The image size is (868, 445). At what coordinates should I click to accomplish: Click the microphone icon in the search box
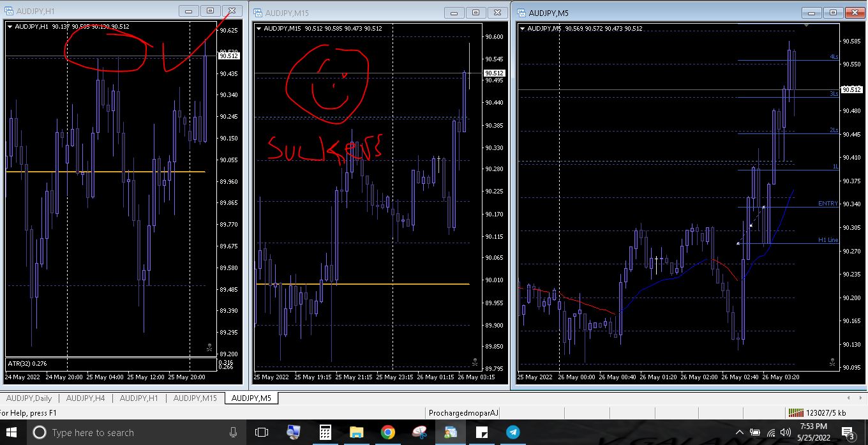click(x=233, y=432)
